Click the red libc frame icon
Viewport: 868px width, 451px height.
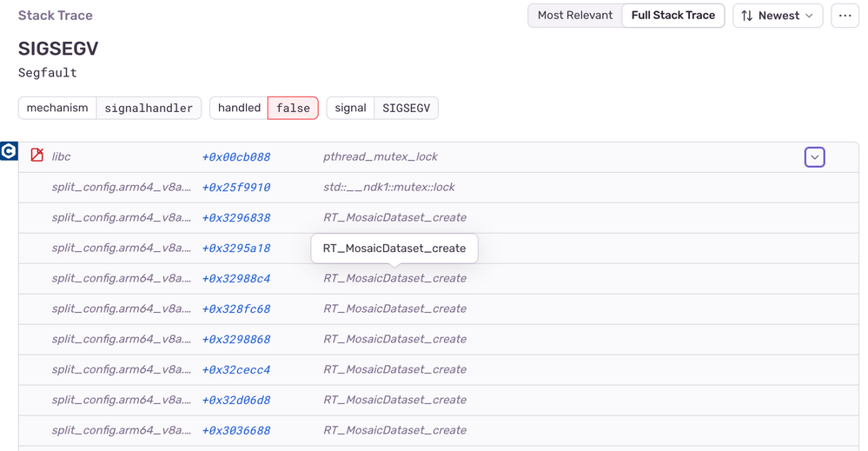tap(36, 156)
